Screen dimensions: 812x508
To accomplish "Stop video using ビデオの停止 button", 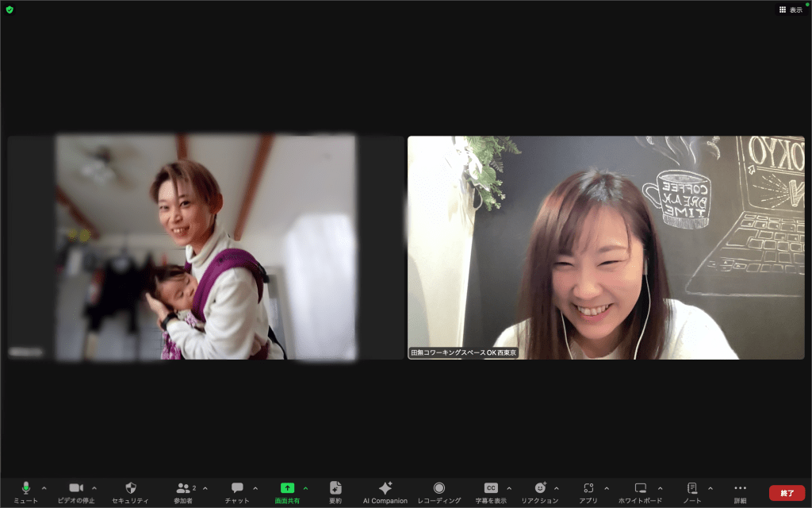I will click(76, 488).
